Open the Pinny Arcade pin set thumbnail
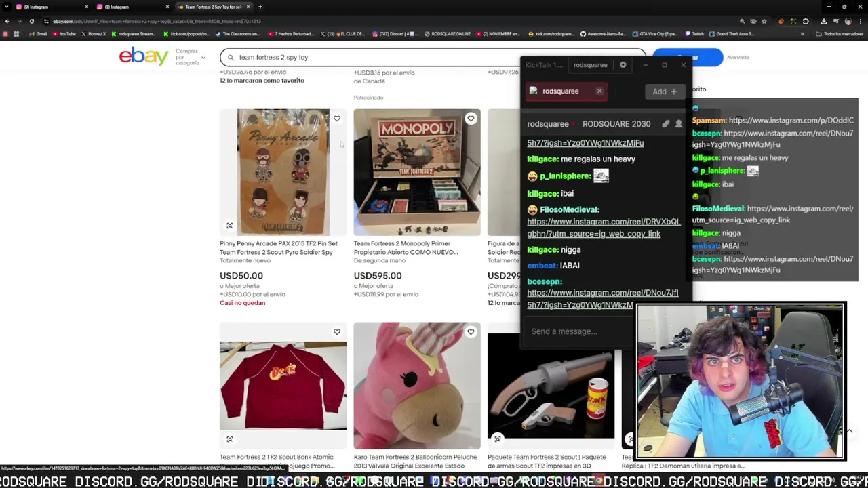 (x=283, y=172)
